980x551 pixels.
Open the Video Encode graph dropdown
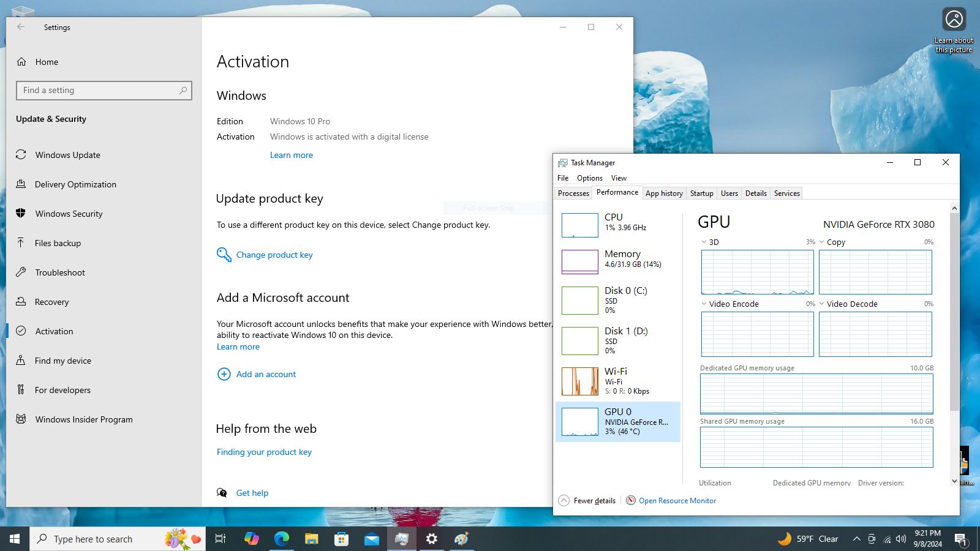pyautogui.click(x=704, y=304)
